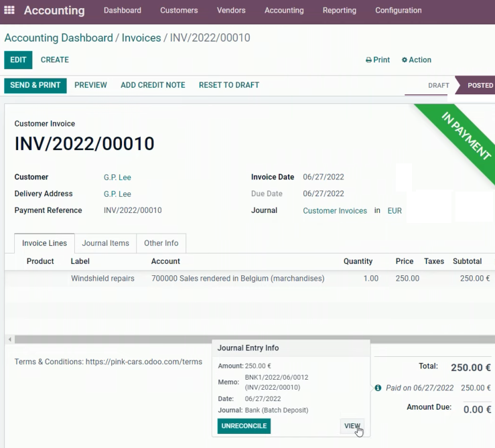The width and height of the screenshot is (495, 448).
Task: Open the Accounting top menu item
Action: coord(284,10)
